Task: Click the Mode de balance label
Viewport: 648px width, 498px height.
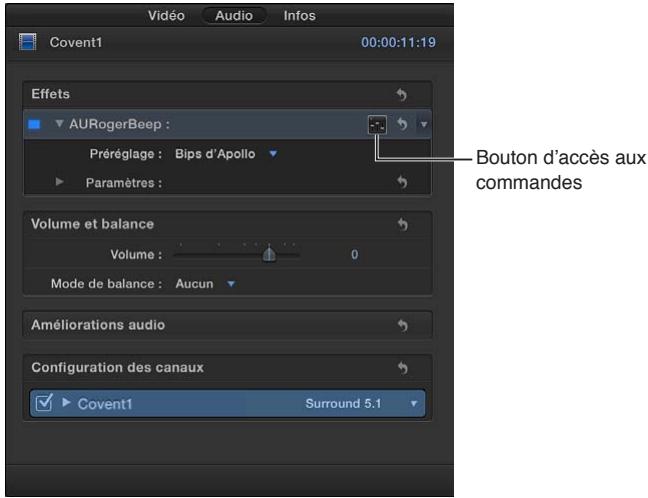Action: (107, 284)
